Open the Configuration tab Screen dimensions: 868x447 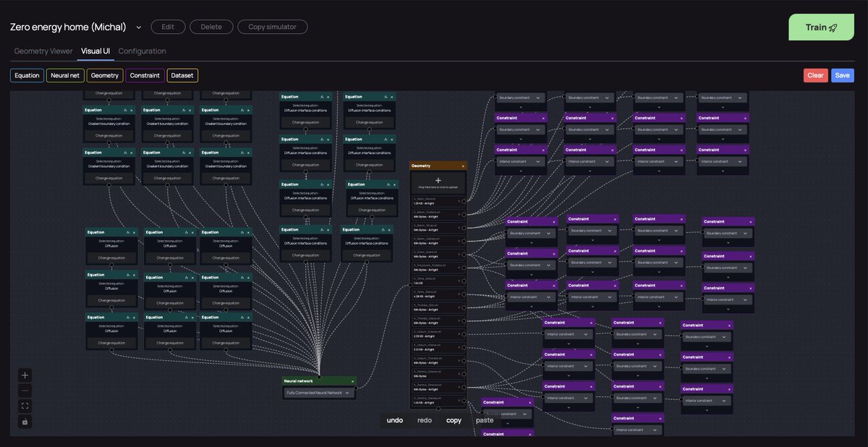(142, 51)
